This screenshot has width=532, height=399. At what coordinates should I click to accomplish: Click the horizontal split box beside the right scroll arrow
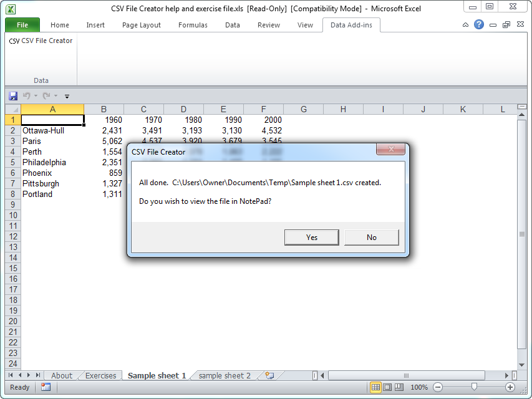pos(515,375)
